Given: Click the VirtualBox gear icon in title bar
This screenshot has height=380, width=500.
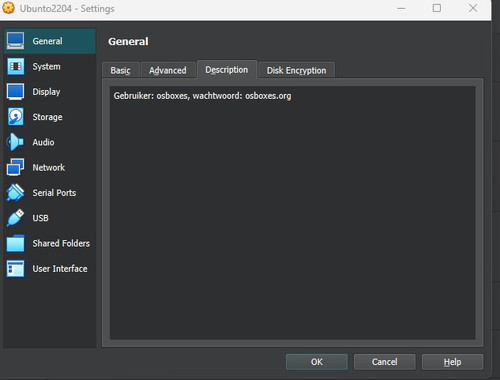Looking at the screenshot, I should pos(8,8).
